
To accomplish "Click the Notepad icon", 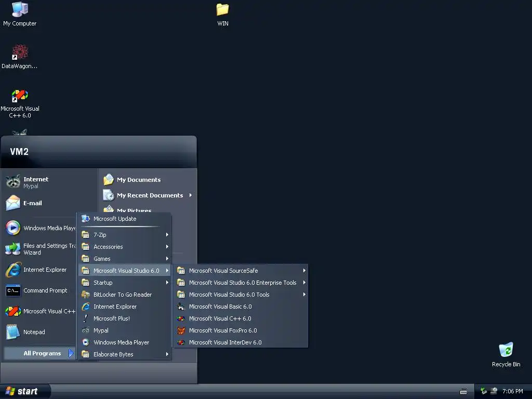I will click(x=13, y=332).
